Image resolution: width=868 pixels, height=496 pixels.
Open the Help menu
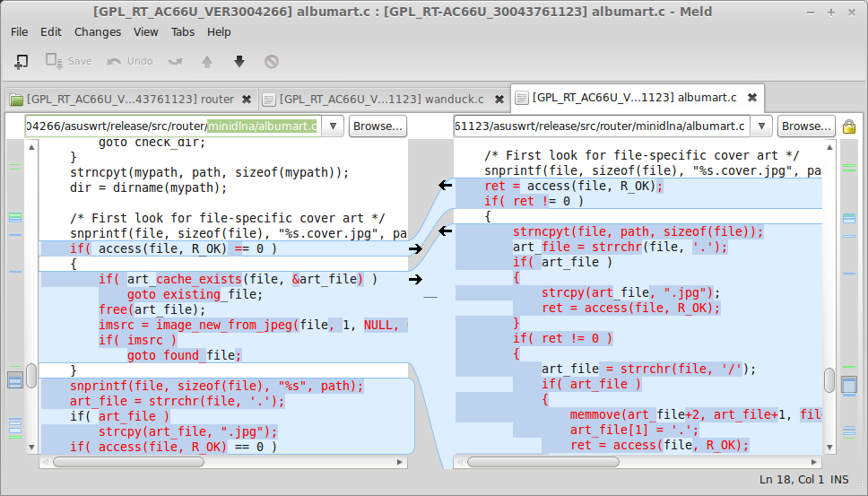tap(219, 32)
